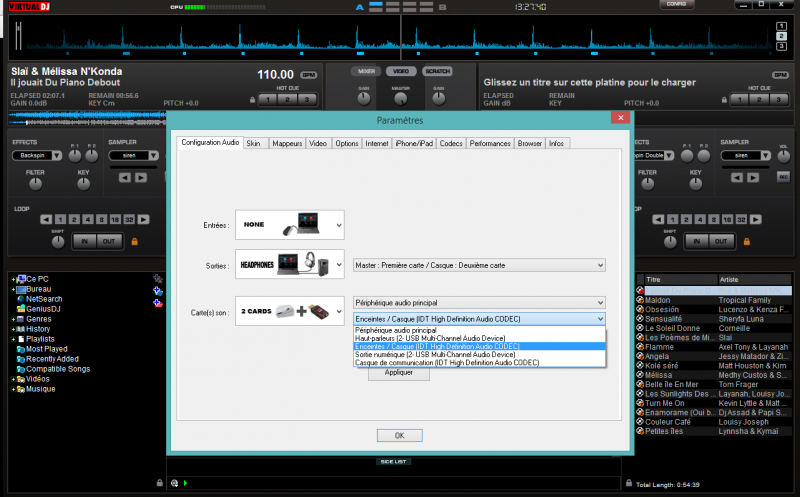Toggle the left deck BPM button
Screen dimensions: 800x497
click(x=308, y=75)
